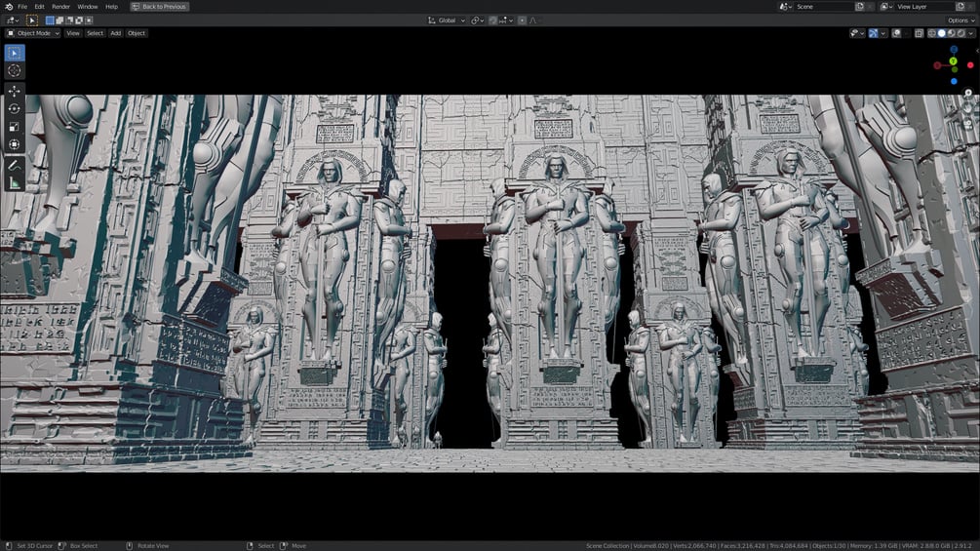Open the Options dropdown
The image size is (980, 551).
click(960, 20)
